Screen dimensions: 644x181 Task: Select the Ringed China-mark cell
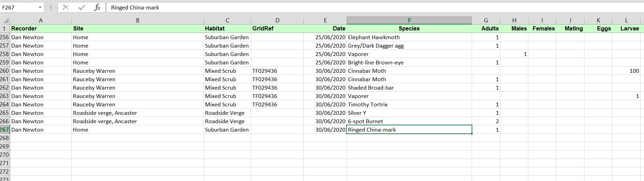click(409, 130)
